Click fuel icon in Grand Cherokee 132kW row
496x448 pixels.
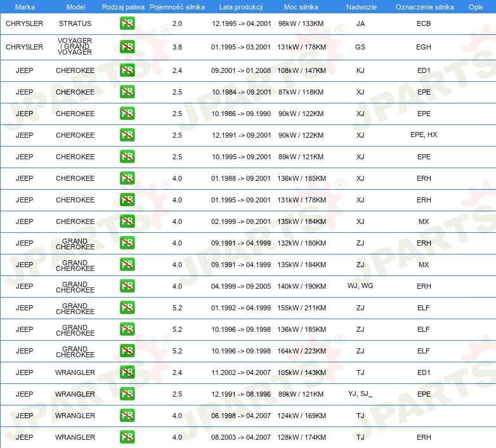pyautogui.click(x=127, y=243)
